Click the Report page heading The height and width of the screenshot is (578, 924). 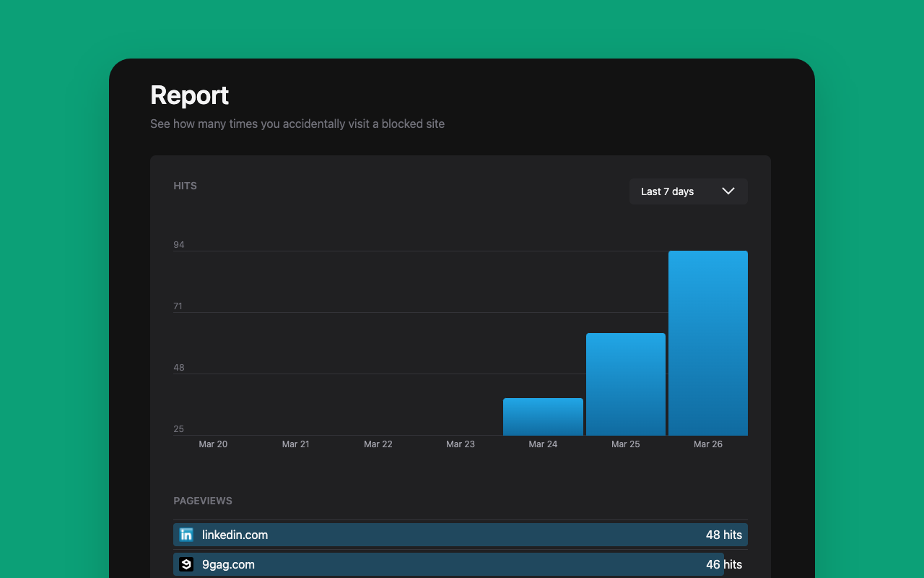pos(189,95)
